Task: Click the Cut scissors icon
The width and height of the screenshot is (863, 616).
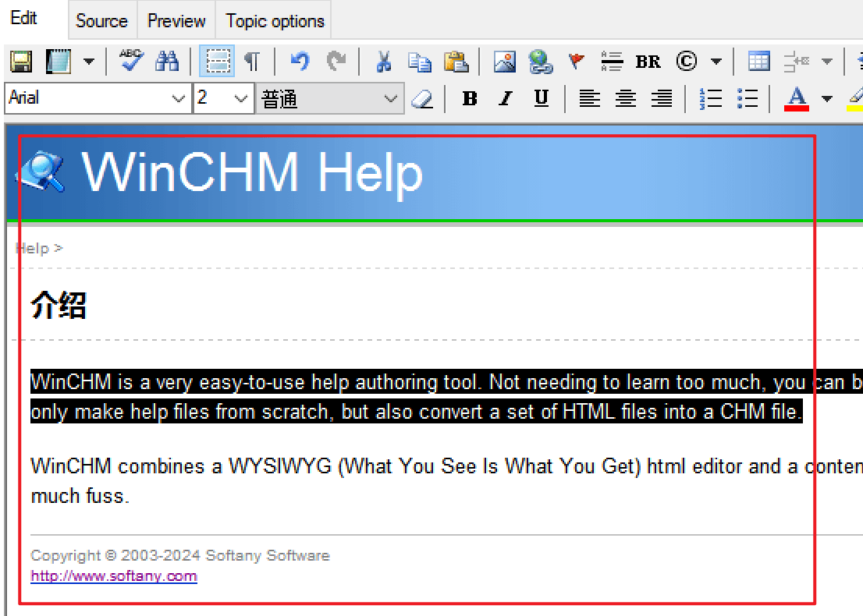Action: [x=383, y=62]
